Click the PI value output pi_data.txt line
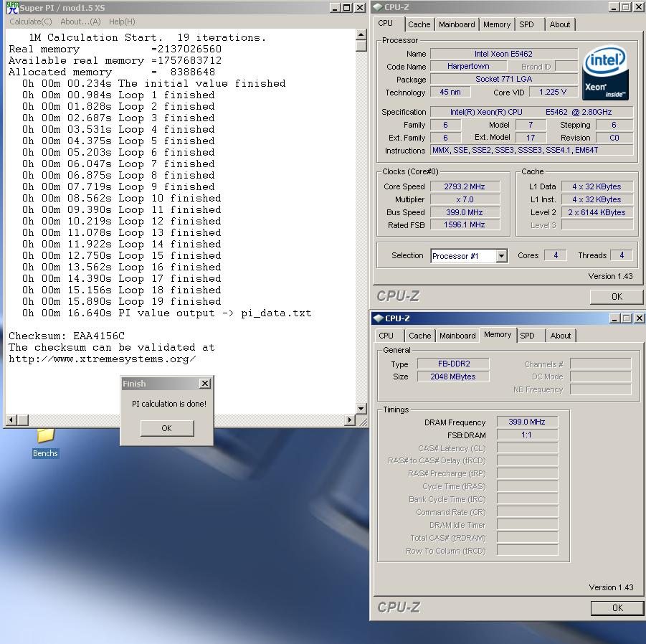Screen dimensions: 646x644 click(x=167, y=313)
